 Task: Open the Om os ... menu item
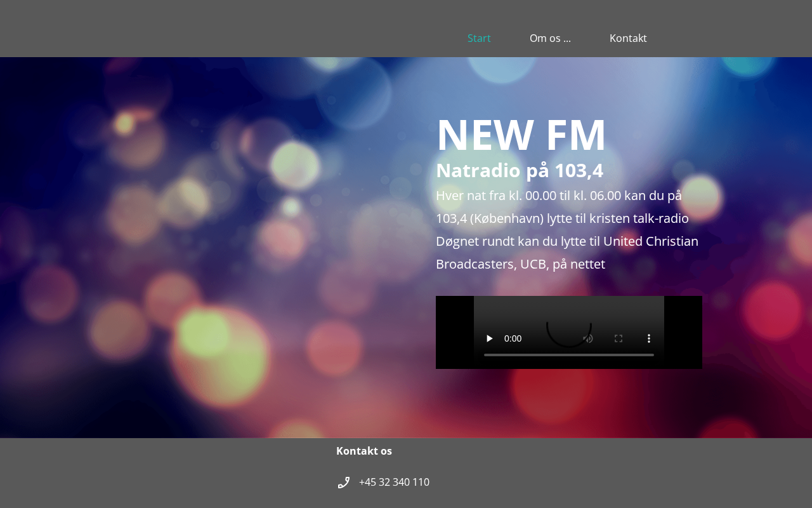(x=550, y=38)
